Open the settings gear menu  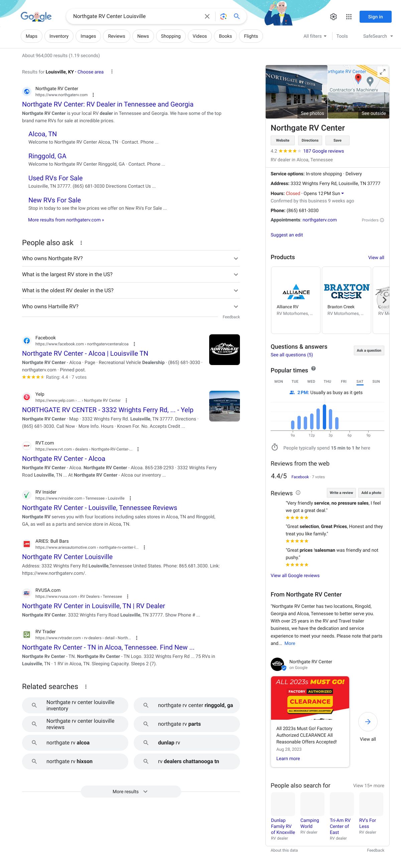click(333, 16)
